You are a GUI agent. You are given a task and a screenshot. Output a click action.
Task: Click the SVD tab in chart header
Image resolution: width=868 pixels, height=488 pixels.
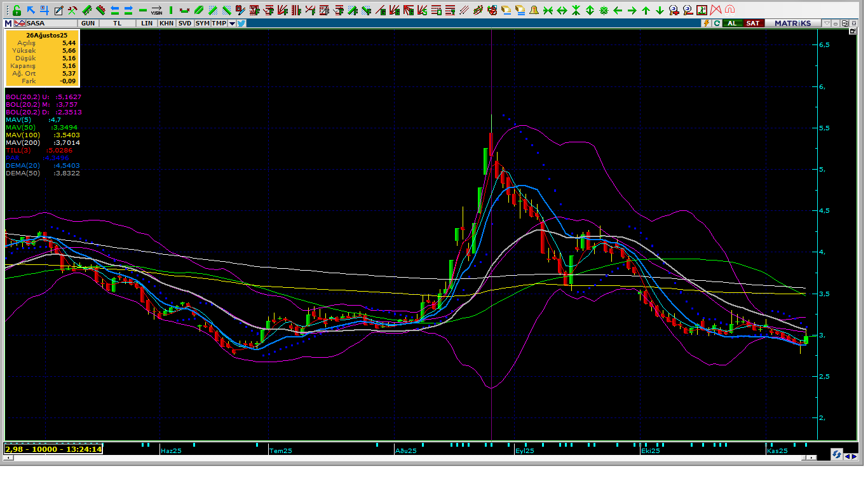[184, 24]
